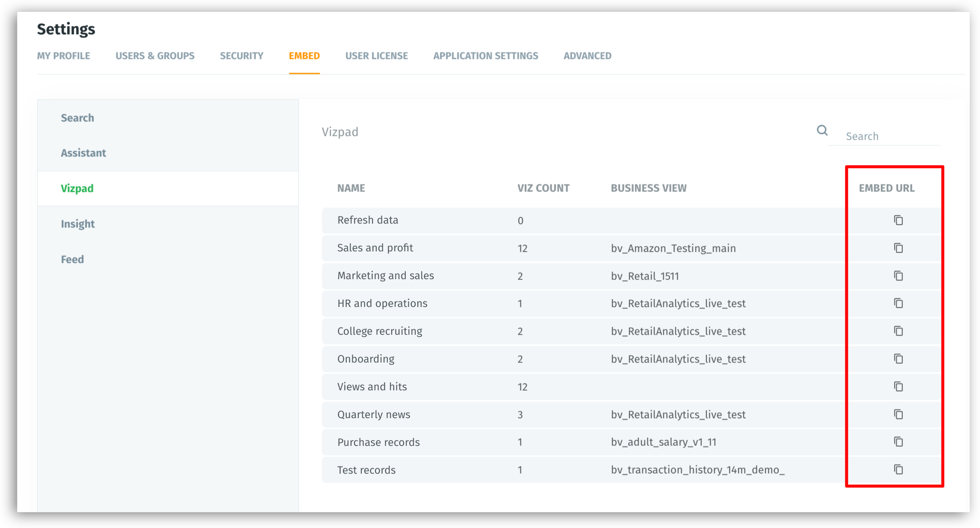The width and height of the screenshot is (980, 528).
Task: Switch to the My Profile tab
Action: [x=63, y=56]
